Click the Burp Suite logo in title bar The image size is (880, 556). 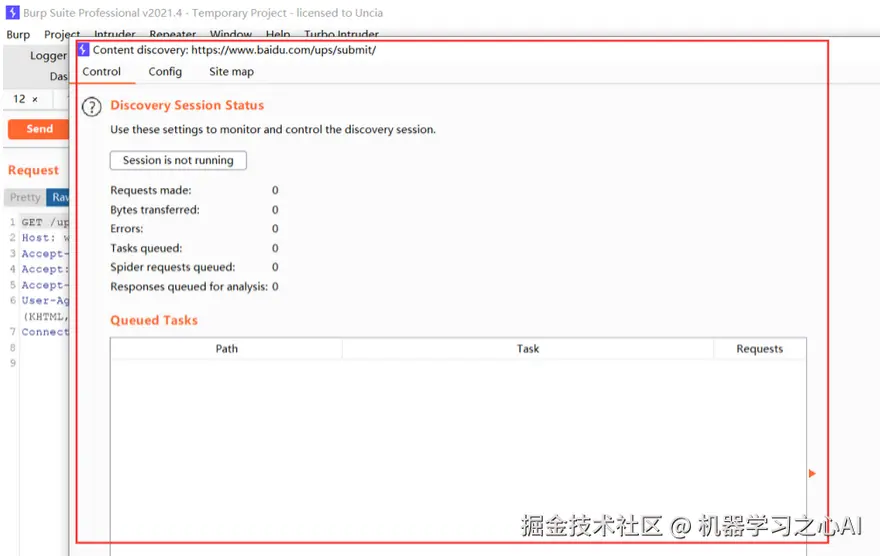click(12, 12)
